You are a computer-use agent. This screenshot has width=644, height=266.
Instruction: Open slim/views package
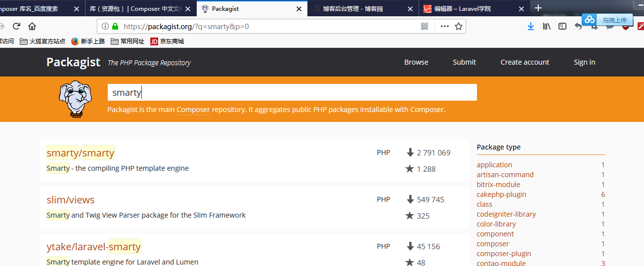click(x=71, y=200)
